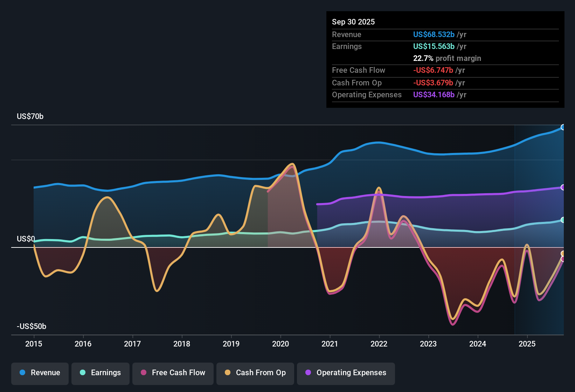
Task: Toggle the Free Cash Flow series off
Action: [x=173, y=373]
